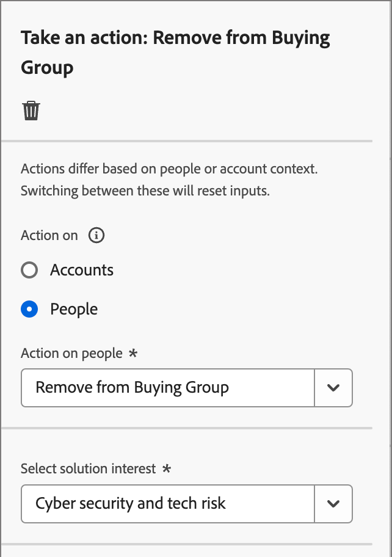Click the chevron on the solution interest dropdown

click(333, 504)
